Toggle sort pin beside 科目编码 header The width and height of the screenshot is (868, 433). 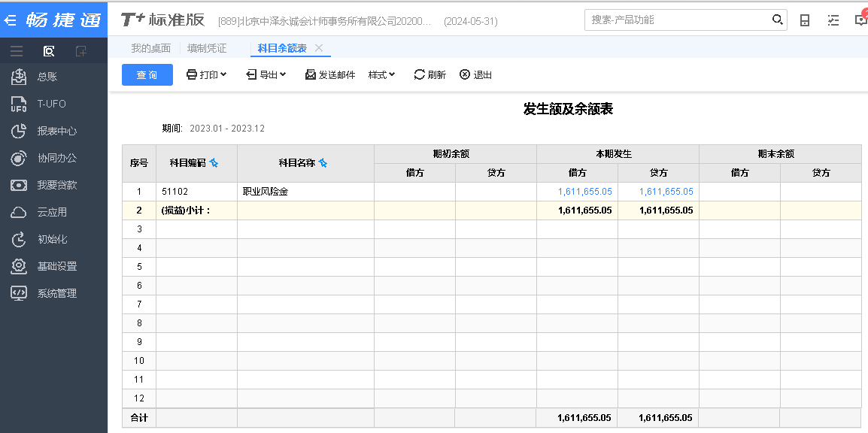click(x=214, y=163)
